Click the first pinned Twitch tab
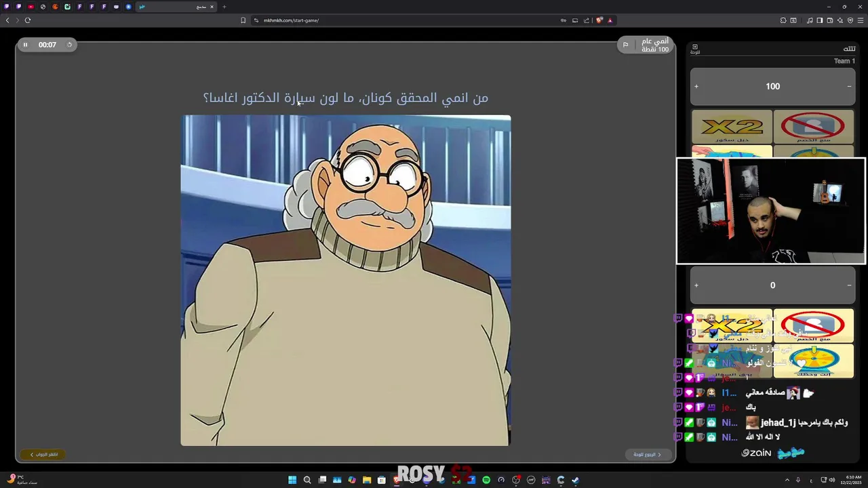 7,7
